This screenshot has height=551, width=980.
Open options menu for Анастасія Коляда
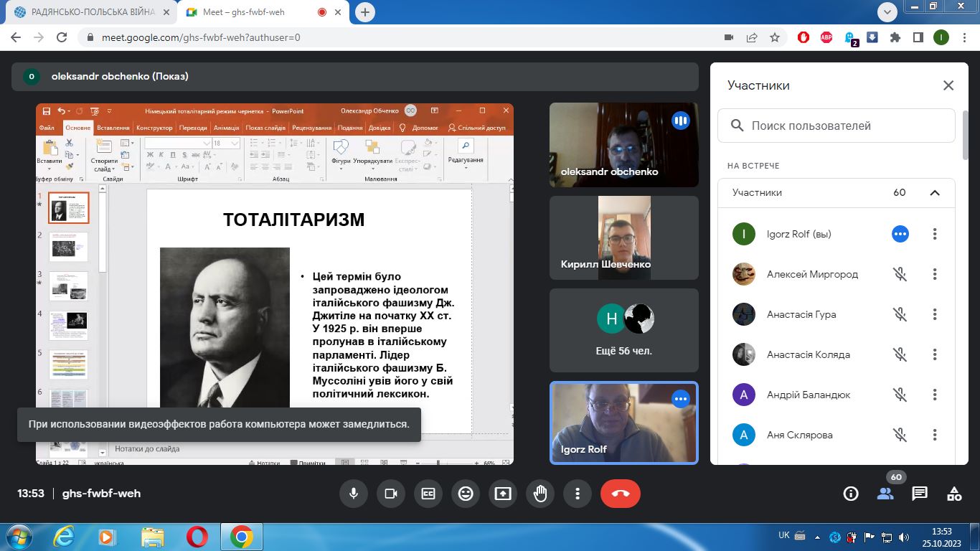(x=935, y=354)
